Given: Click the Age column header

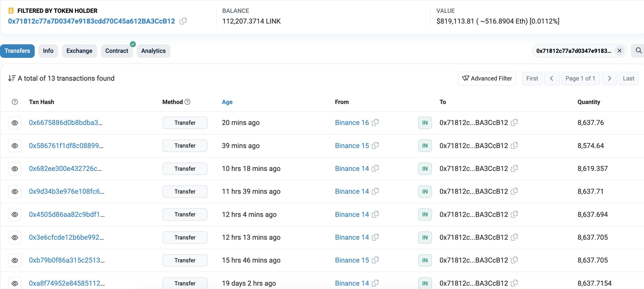Looking at the screenshot, I should (227, 102).
